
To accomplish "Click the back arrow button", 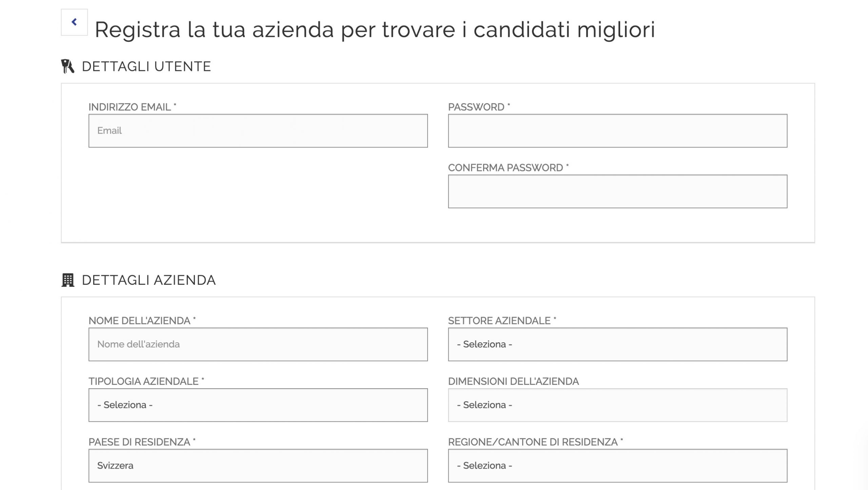I will coord(74,22).
